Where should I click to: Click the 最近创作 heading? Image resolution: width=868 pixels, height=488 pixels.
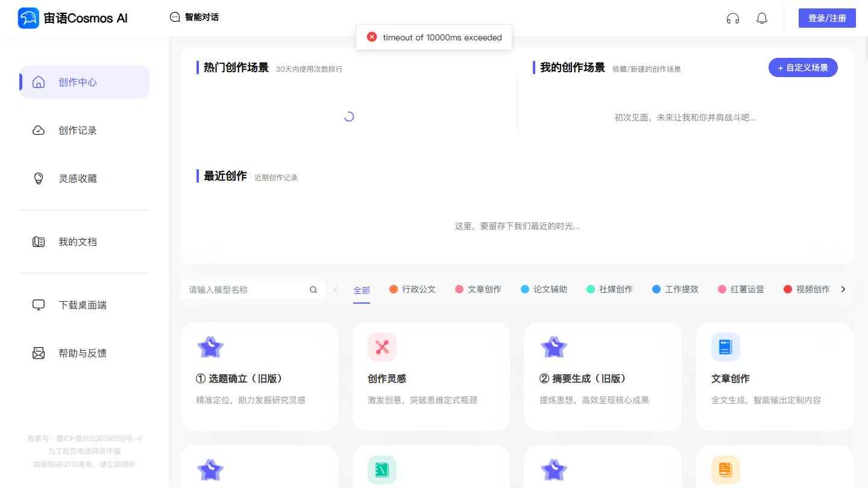coord(225,176)
